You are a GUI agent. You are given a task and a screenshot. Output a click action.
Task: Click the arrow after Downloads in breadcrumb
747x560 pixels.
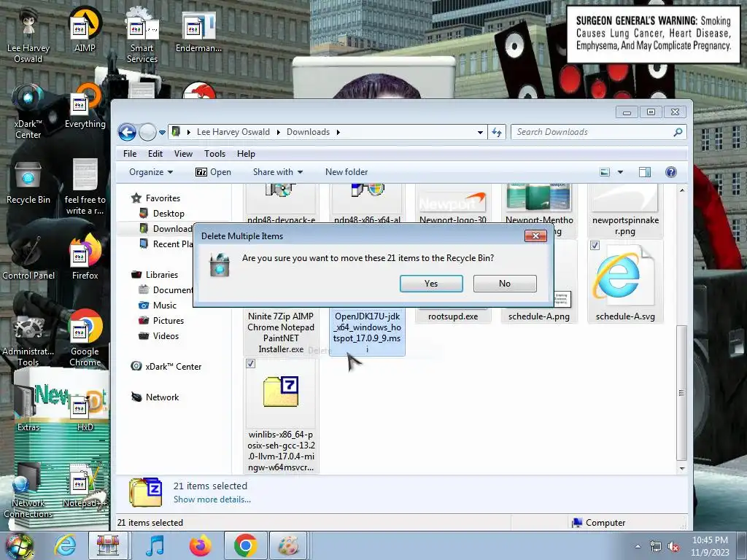pos(338,132)
